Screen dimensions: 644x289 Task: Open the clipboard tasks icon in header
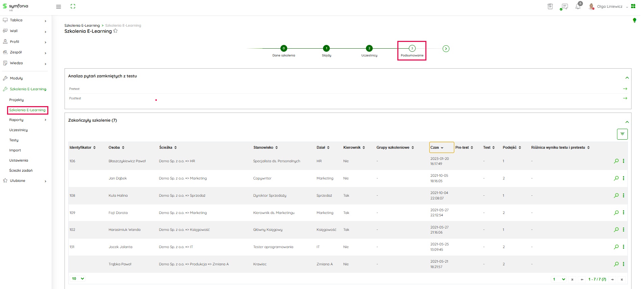pos(550,6)
